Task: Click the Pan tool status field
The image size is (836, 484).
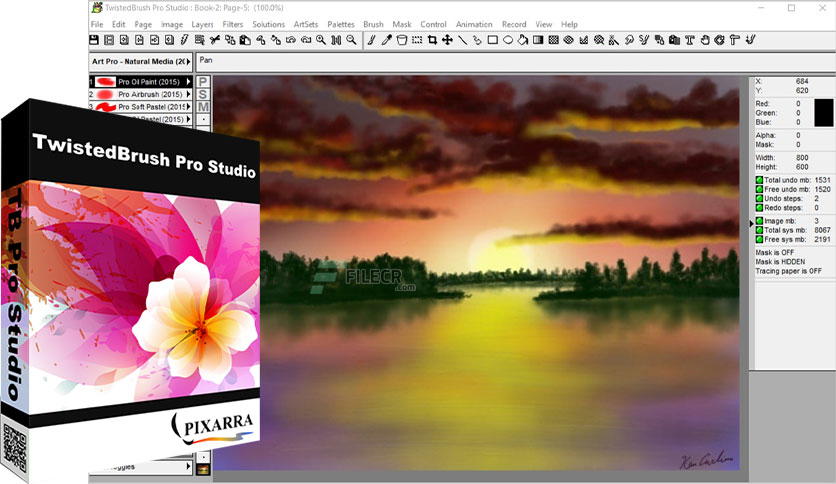Action: click(516, 61)
